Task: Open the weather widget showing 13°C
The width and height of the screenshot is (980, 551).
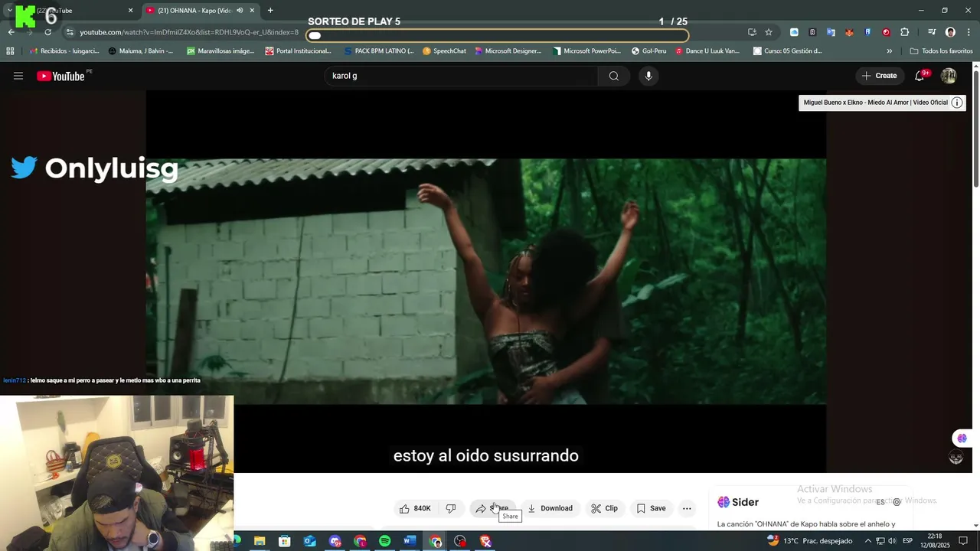Action: 809,541
